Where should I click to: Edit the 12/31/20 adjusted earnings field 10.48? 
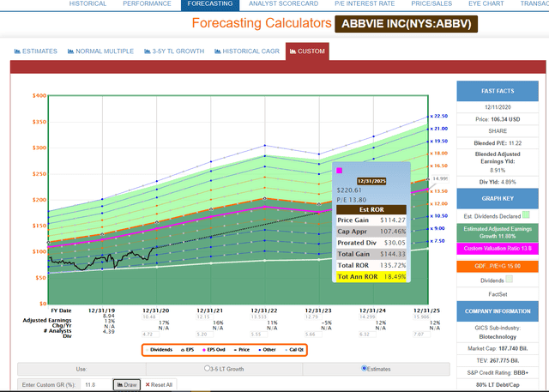point(150,317)
